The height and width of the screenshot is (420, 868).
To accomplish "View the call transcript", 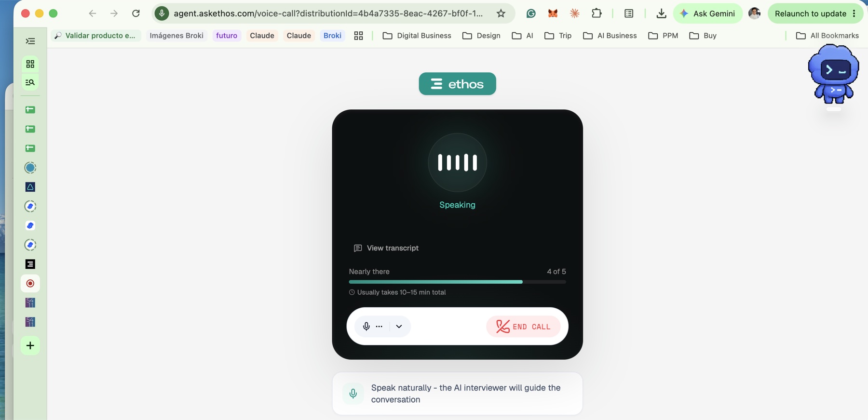I will tap(386, 248).
